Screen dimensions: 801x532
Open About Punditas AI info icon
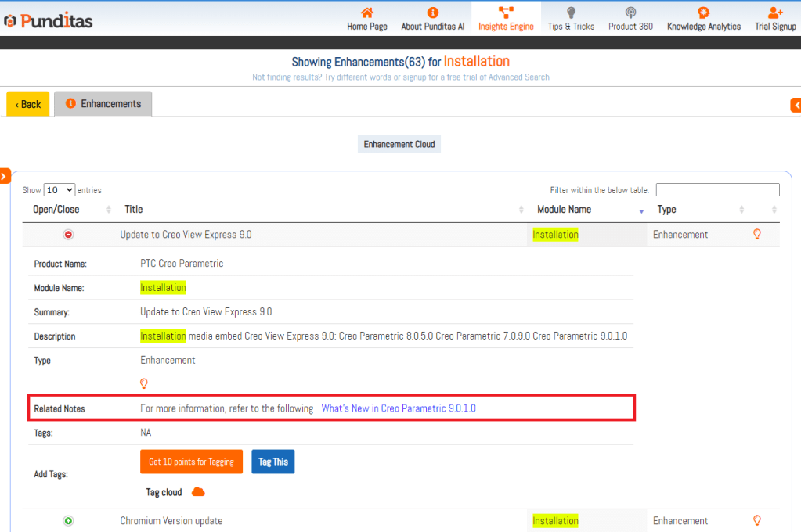coord(432,13)
